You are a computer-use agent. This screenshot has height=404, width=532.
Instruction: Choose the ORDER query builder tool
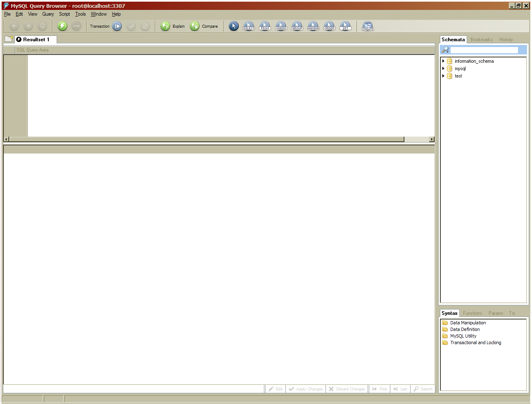tap(329, 26)
